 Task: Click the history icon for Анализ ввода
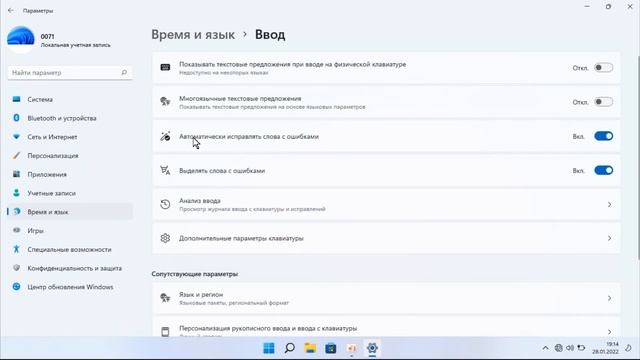tap(165, 204)
